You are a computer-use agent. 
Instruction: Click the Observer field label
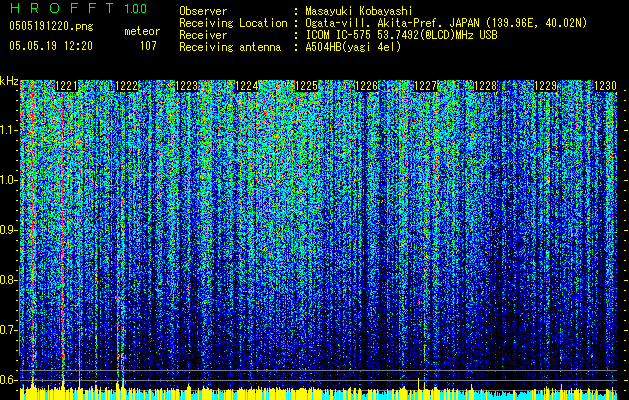click(203, 11)
